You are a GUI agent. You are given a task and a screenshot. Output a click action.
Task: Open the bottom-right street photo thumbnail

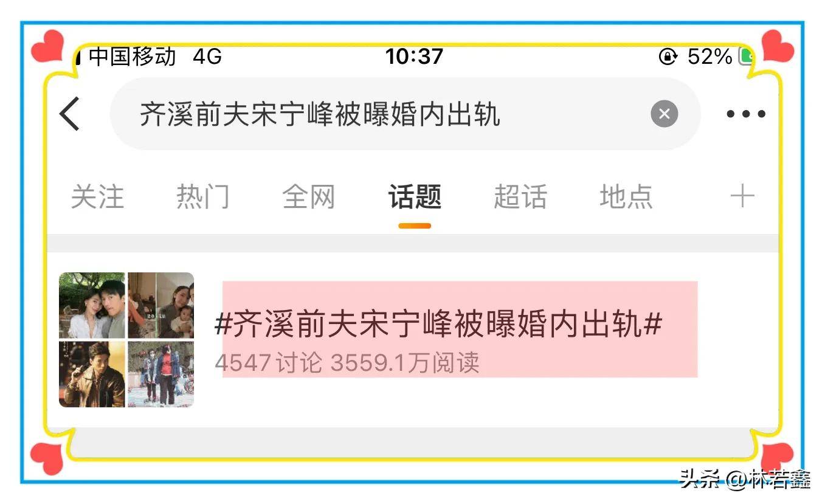[x=161, y=374]
